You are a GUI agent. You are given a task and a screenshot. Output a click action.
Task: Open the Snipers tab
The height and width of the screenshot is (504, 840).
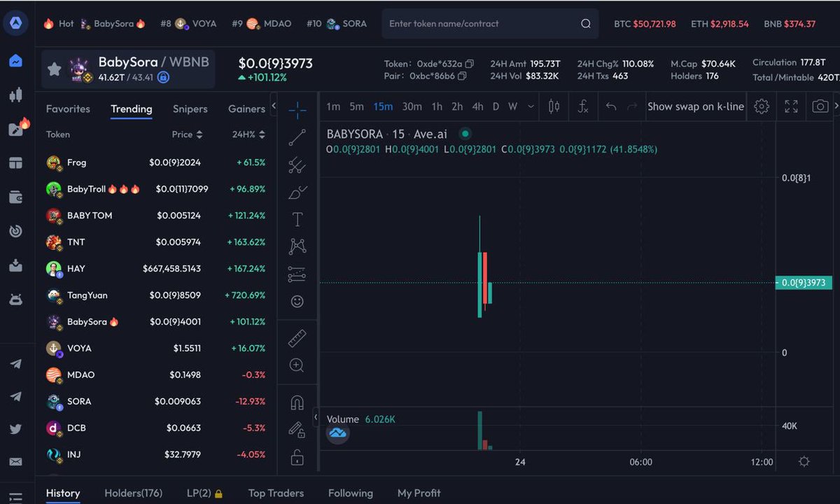click(190, 109)
